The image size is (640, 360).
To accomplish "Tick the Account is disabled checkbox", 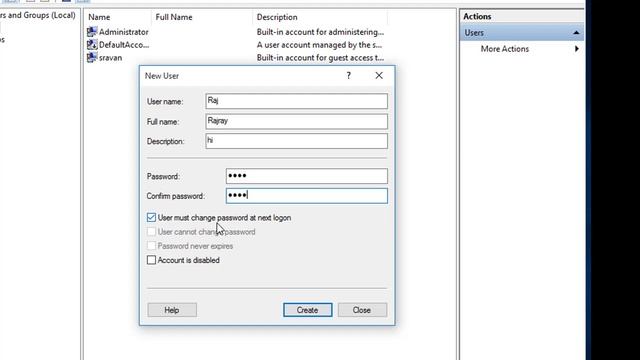I will pos(151,260).
